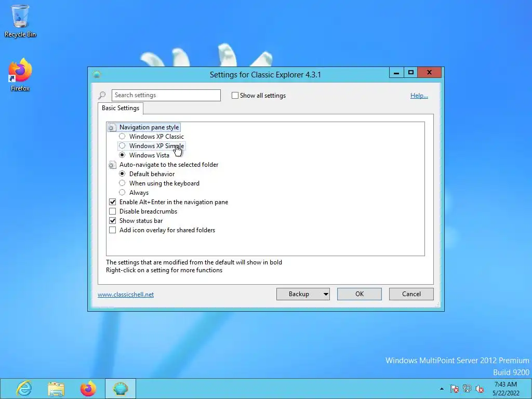Screen dimensions: 532x399
Task: Open network status tray icon
Action: (467, 389)
